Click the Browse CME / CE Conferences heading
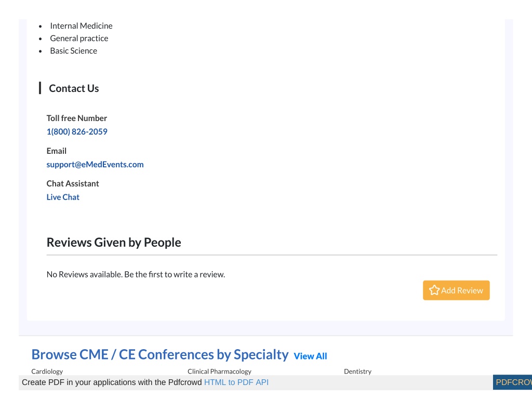 160,354
